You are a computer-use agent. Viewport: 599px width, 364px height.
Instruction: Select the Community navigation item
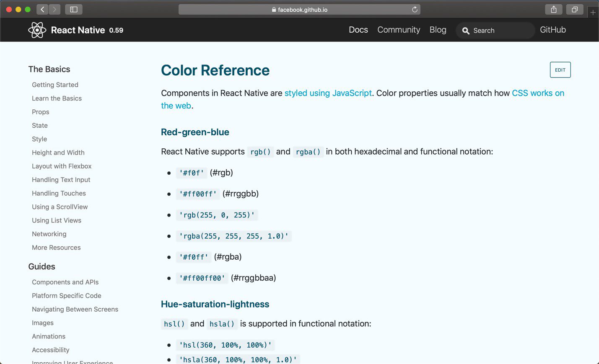(x=399, y=30)
